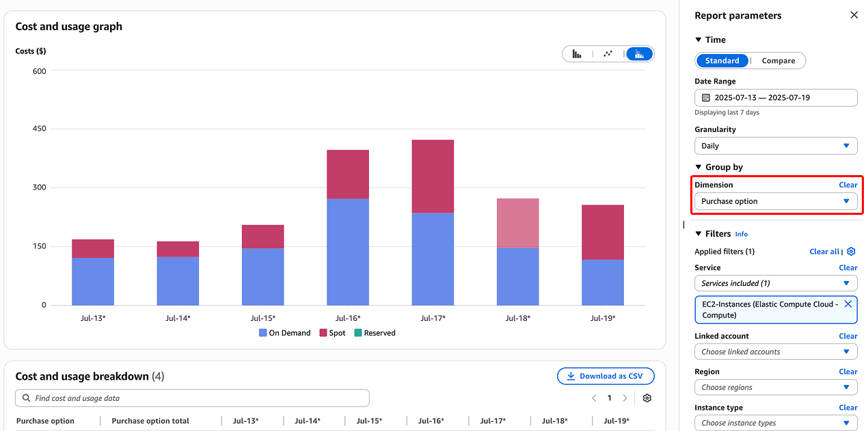Screen dimensions: 868x431
Task: Open the Region filter dropdown
Action: [776, 387]
